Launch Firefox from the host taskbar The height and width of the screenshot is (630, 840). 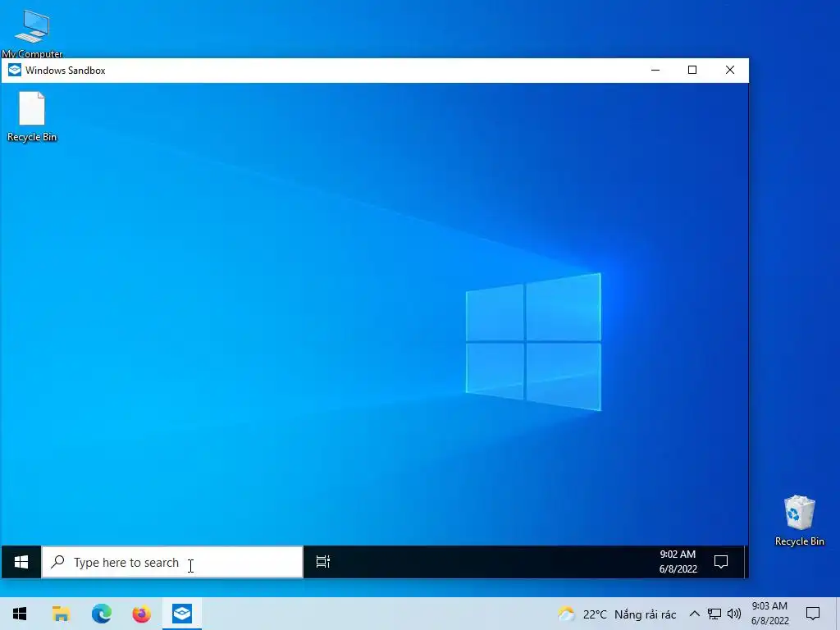[141, 614]
